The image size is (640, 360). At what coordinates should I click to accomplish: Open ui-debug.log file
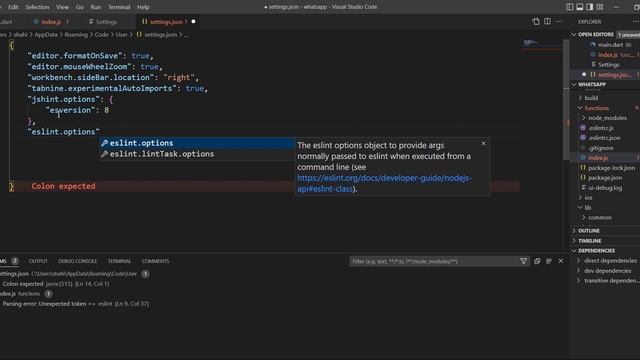point(605,188)
